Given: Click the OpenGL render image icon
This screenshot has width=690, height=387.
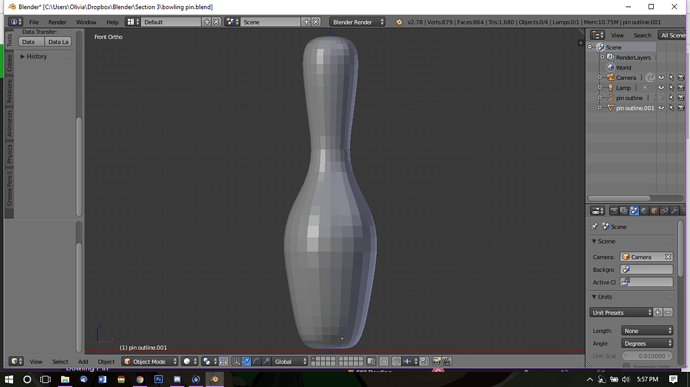Looking at the screenshot, I should (437, 361).
